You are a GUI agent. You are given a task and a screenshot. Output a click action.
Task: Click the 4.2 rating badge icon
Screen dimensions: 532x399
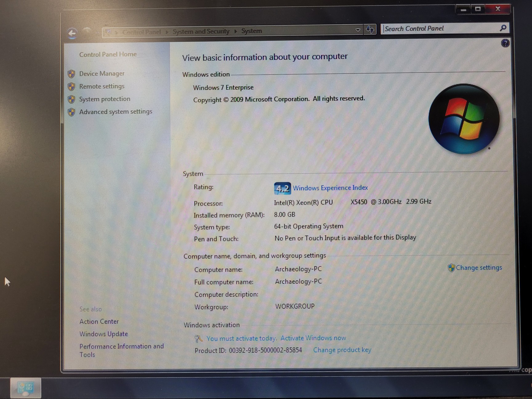pos(282,188)
